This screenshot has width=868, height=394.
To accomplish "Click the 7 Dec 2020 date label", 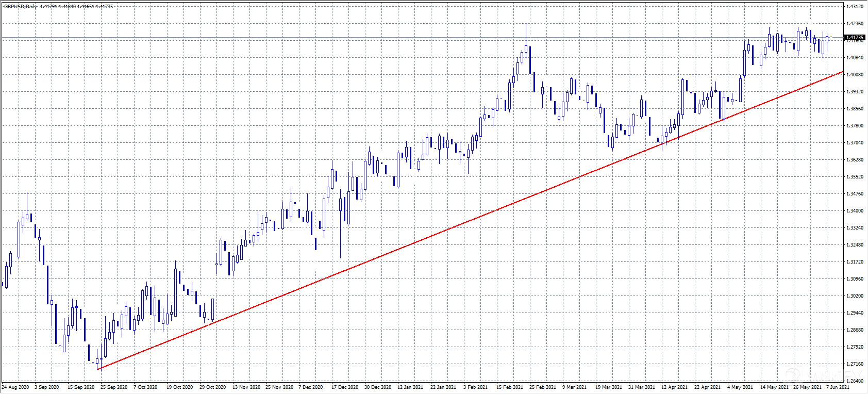I will tap(310, 387).
